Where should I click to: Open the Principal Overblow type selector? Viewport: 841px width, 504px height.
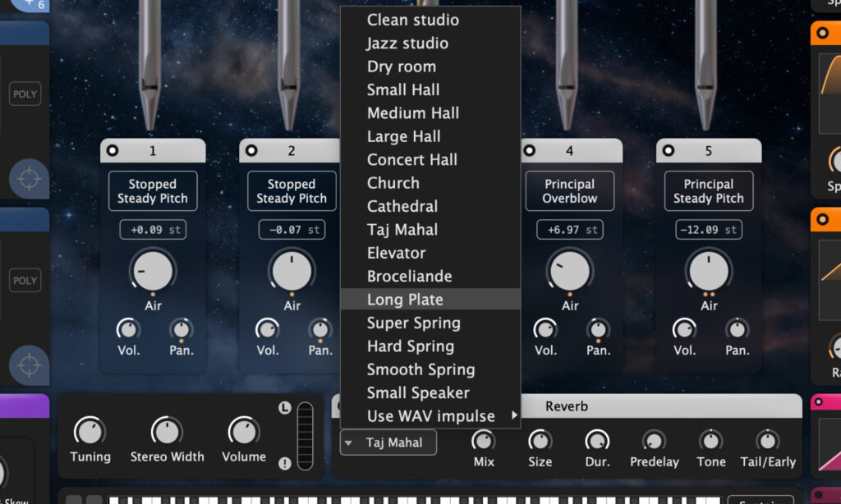click(570, 191)
